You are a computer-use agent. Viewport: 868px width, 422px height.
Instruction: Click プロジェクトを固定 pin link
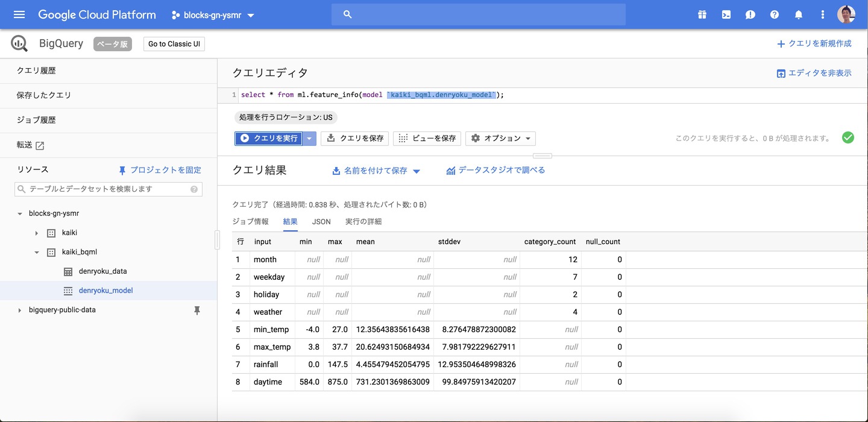160,170
